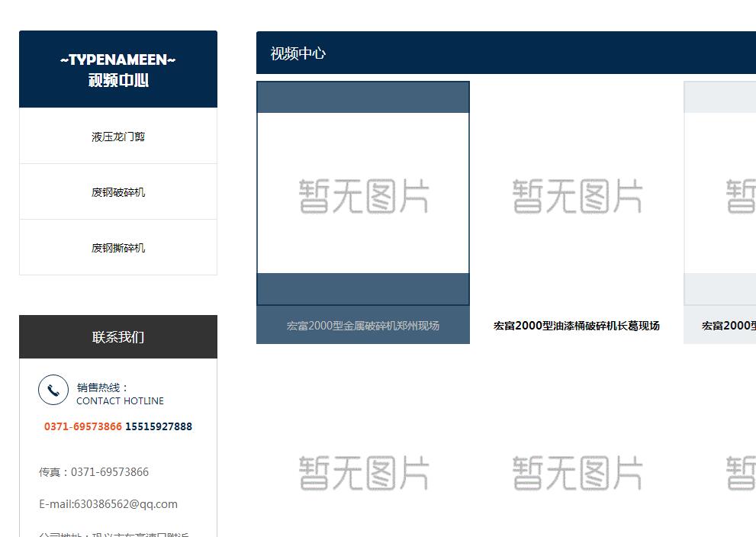Click the 宏富2000型油漆桶破碎机长葛现场 title link
756x537 pixels.
pos(577,326)
